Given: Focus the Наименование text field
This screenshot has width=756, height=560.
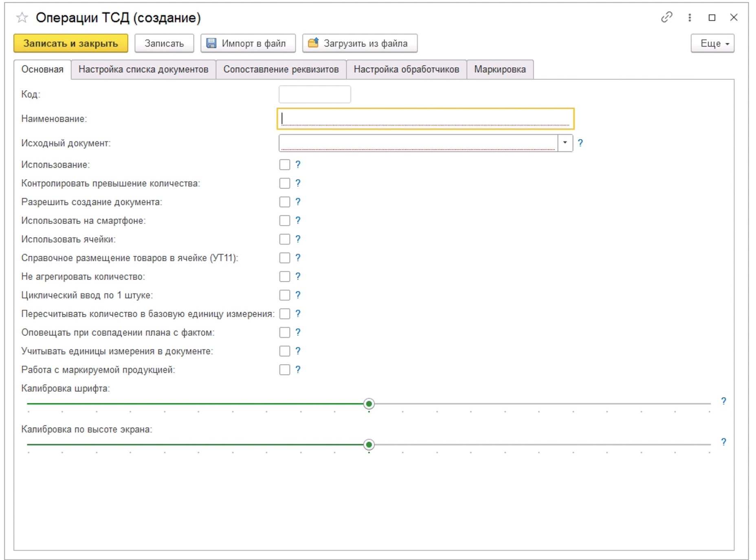Looking at the screenshot, I should pos(425,119).
